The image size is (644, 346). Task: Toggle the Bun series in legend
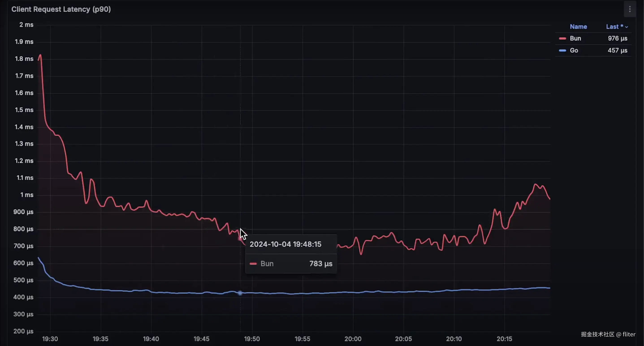coord(575,38)
